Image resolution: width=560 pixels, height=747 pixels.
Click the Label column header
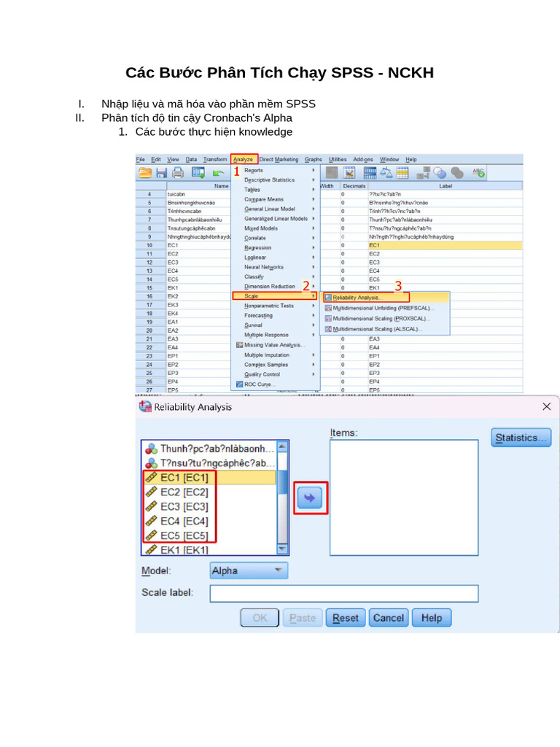point(446,186)
